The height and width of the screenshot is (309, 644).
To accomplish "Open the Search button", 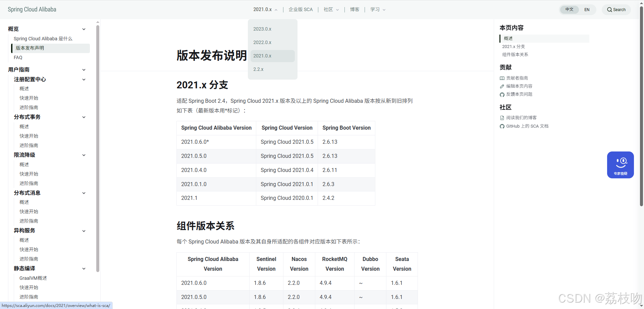I will click(616, 10).
